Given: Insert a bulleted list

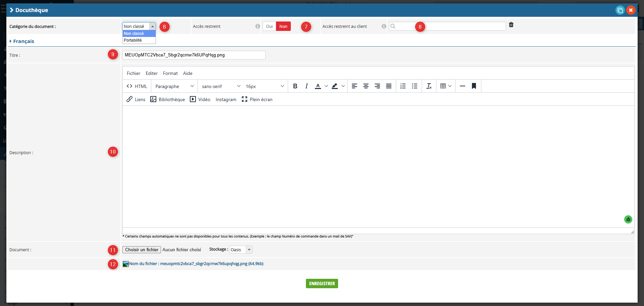Looking at the screenshot, I should pos(415,86).
